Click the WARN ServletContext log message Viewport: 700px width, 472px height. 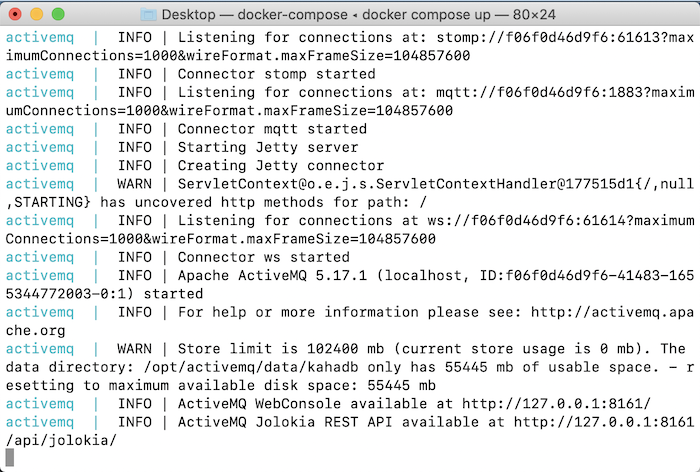[350, 193]
